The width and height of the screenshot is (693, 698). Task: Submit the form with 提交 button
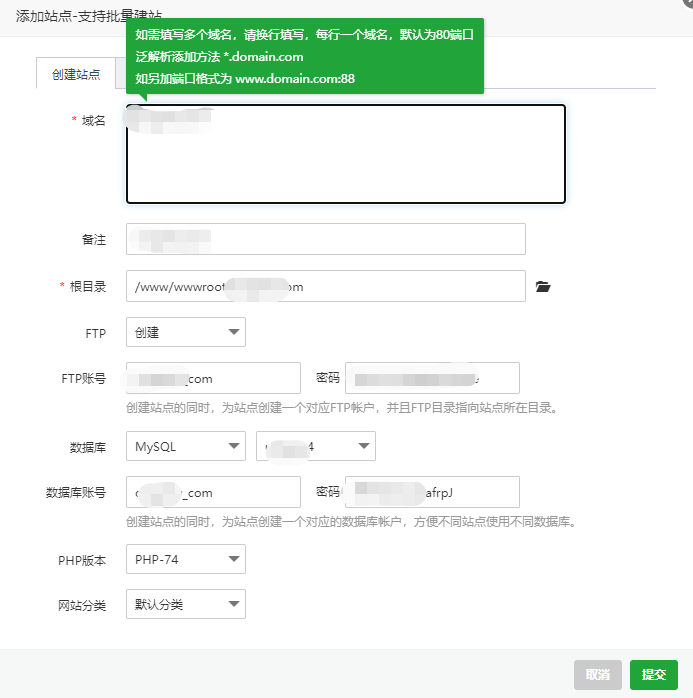click(x=654, y=674)
